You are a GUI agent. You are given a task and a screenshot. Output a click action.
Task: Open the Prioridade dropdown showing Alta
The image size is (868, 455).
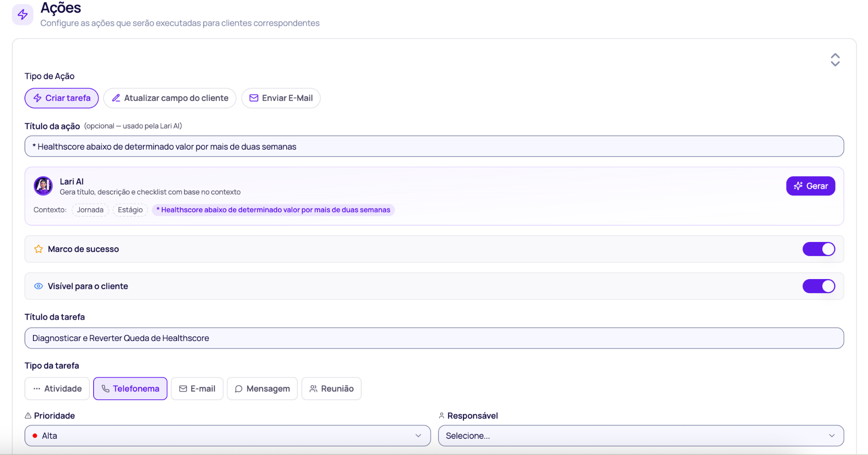coord(227,436)
